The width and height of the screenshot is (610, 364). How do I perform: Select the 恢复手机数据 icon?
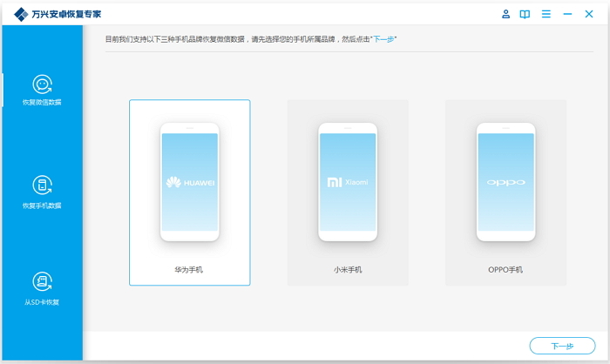point(42,185)
